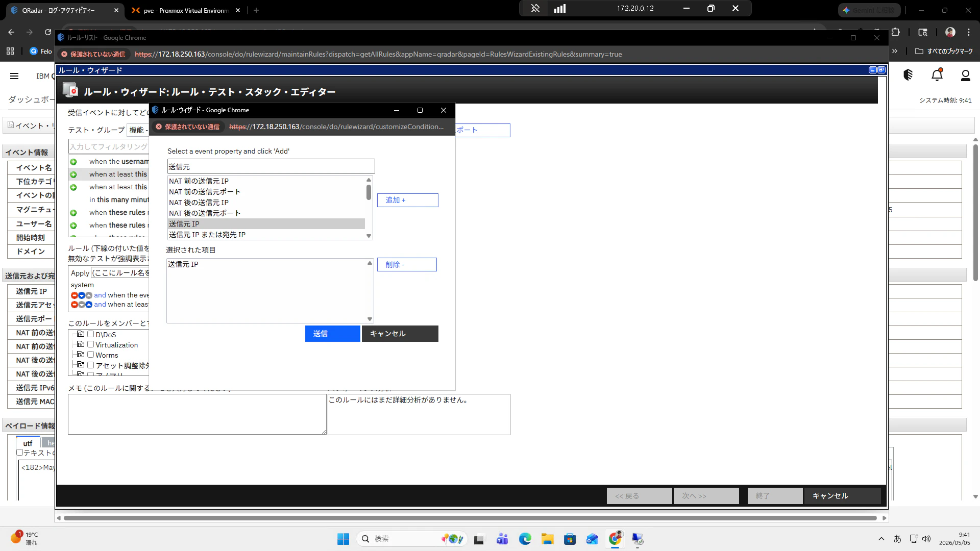Open QRadar user profile icon
Screen dimensions: 980x551
point(966,76)
